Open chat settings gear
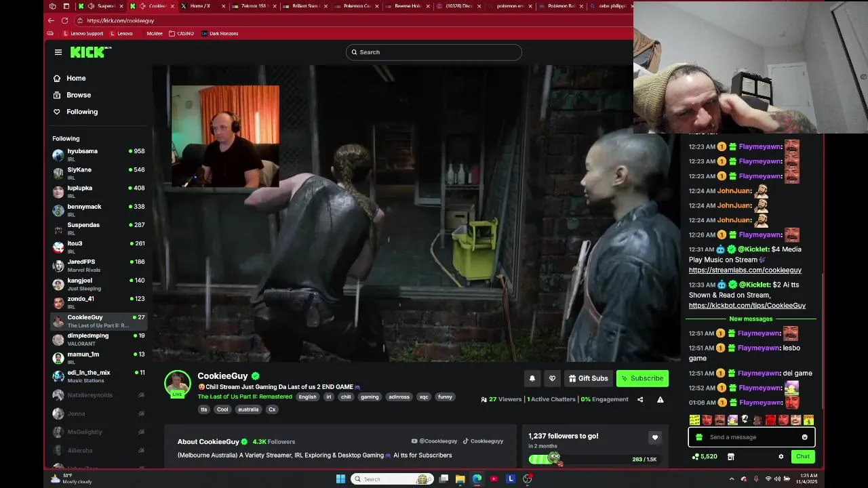 coord(781,457)
